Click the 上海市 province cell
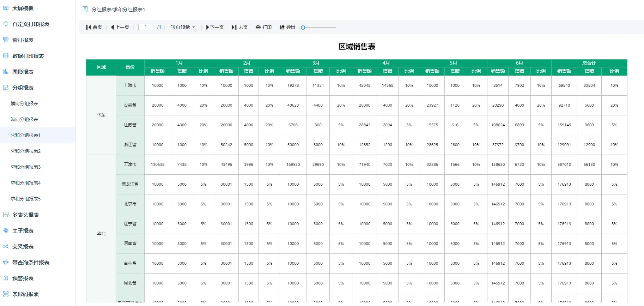Viewport: 644px width, 306px height. point(130,85)
